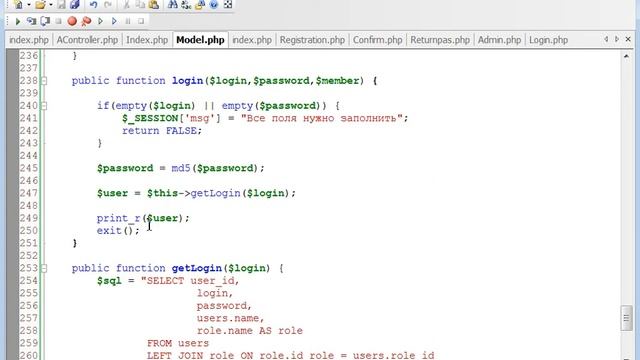Screen dimensions: 640x360
Task: Click the Find in files icon
Action: coord(200,4)
